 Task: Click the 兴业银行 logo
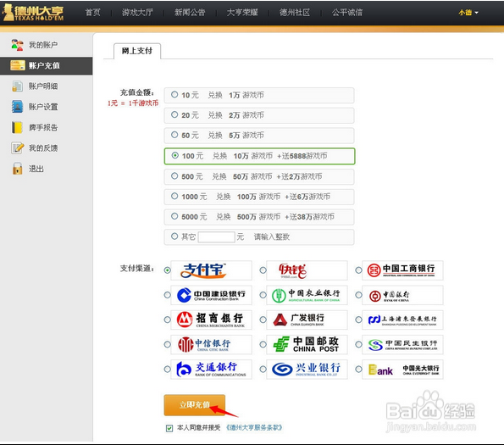click(306, 369)
